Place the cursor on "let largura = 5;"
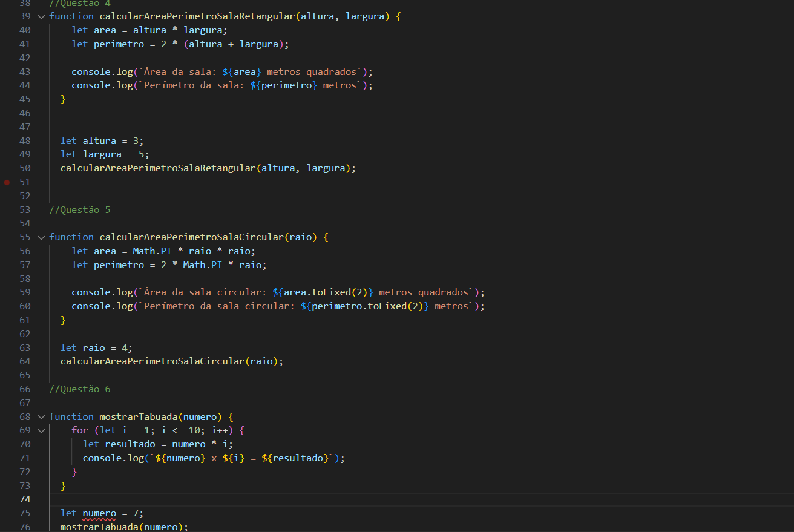 tap(105, 154)
